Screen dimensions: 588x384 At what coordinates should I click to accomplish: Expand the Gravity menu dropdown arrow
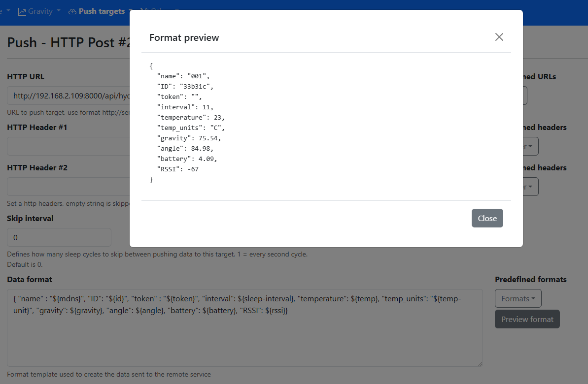coord(59,11)
